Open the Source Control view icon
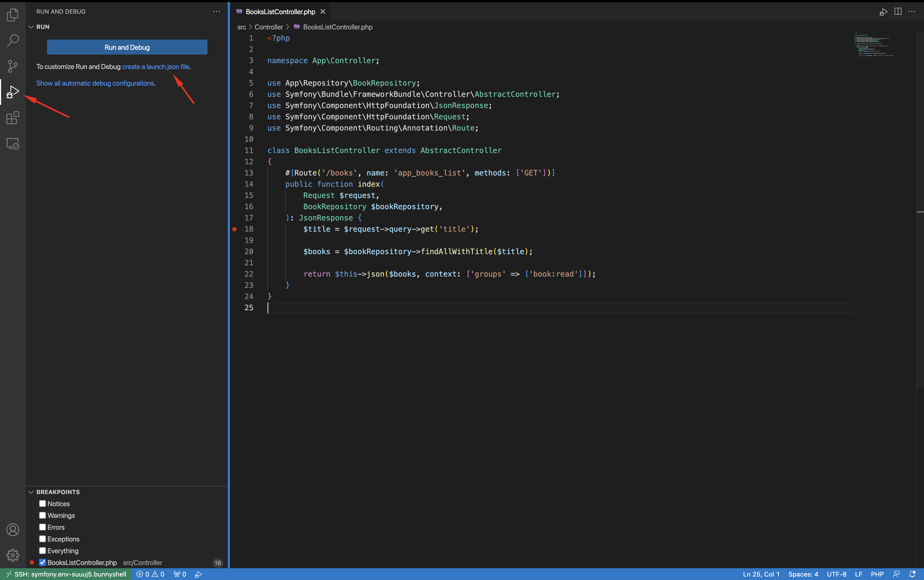Image resolution: width=924 pixels, height=580 pixels. click(x=13, y=66)
